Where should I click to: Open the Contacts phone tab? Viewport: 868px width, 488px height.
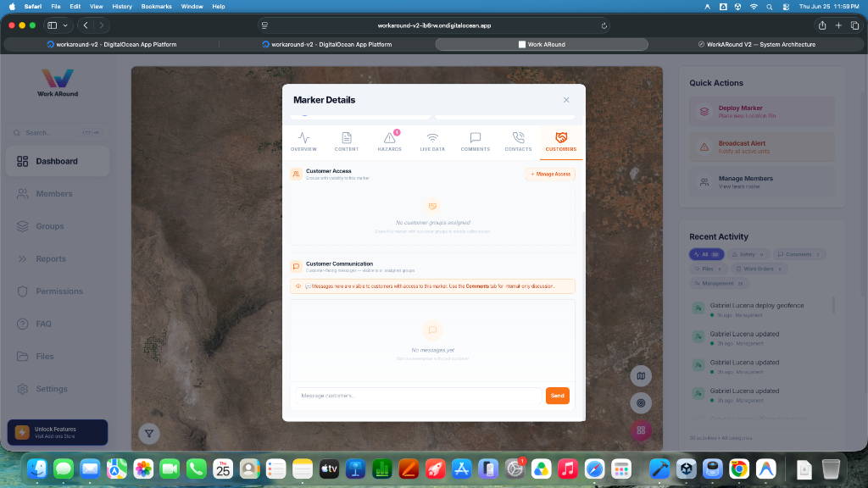coord(518,141)
